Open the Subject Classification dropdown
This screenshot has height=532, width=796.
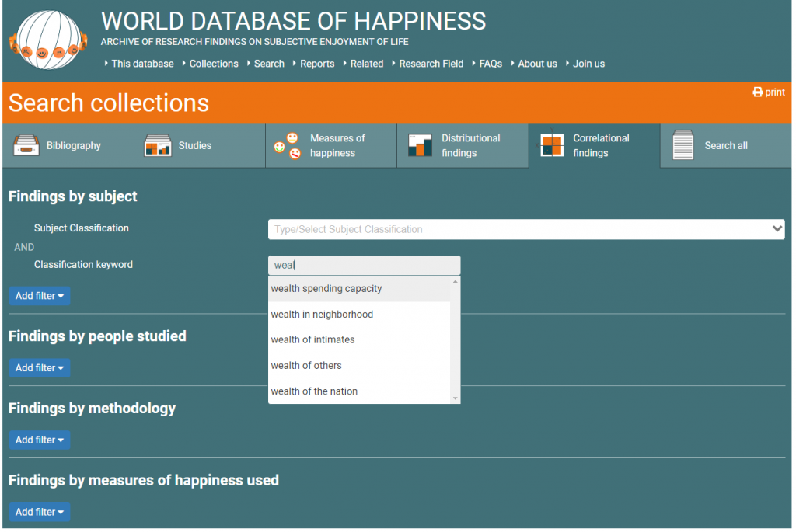pyautogui.click(x=526, y=229)
